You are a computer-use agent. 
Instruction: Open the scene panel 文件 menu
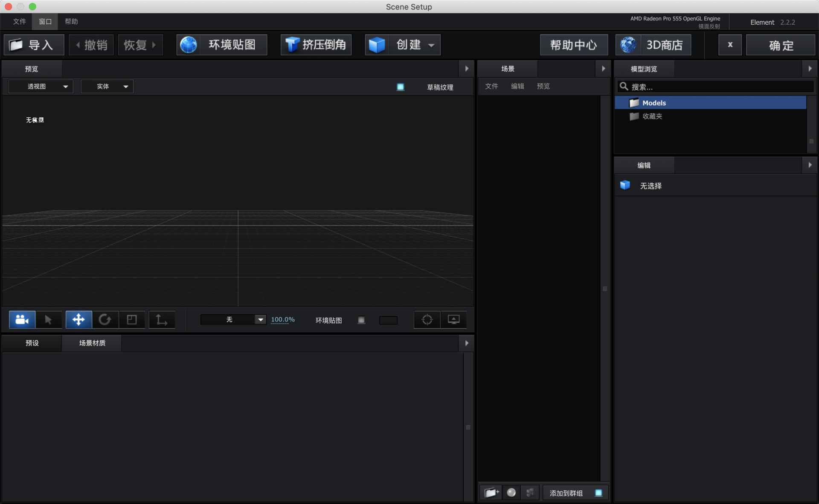pos(491,86)
